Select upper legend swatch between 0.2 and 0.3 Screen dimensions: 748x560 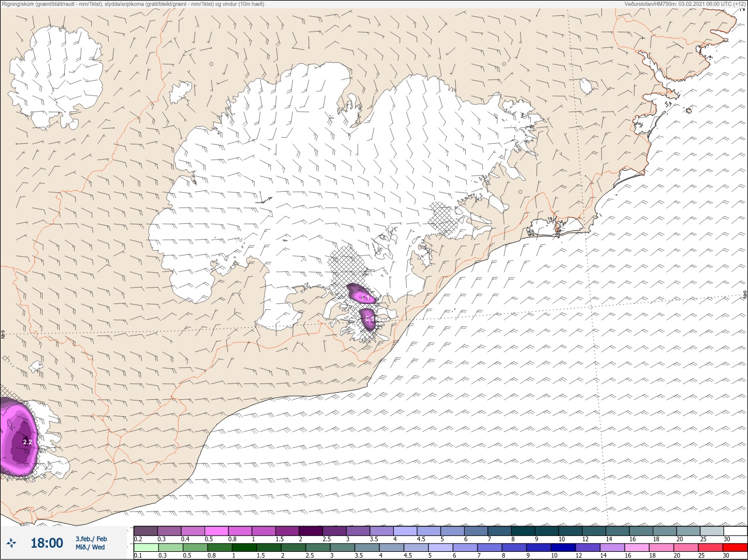146,531
